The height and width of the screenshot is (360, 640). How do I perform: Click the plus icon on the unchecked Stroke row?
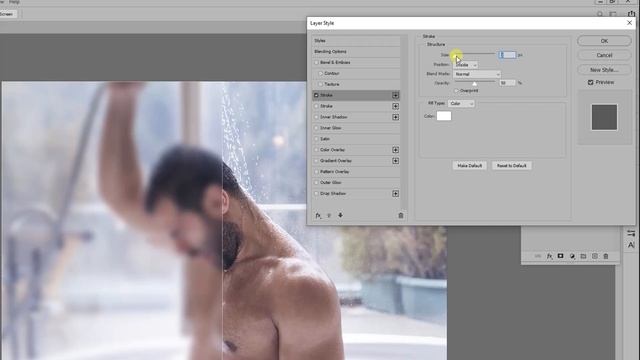396,106
